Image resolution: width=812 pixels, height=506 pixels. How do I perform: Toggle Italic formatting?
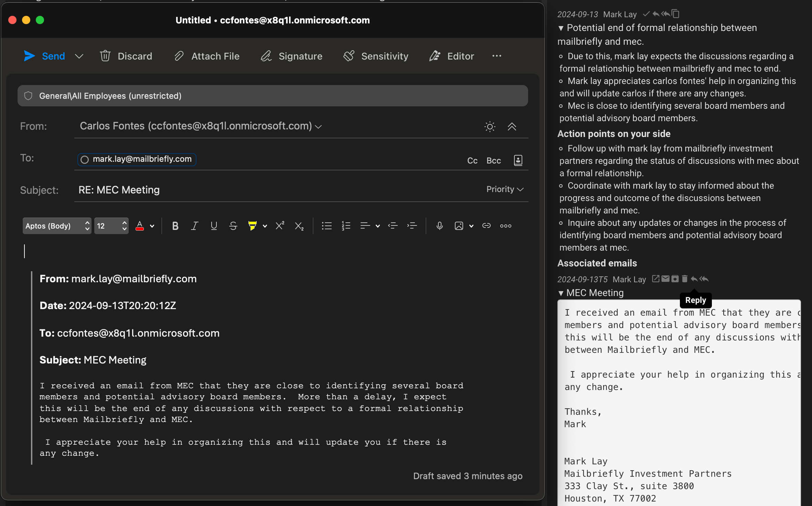coord(194,226)
